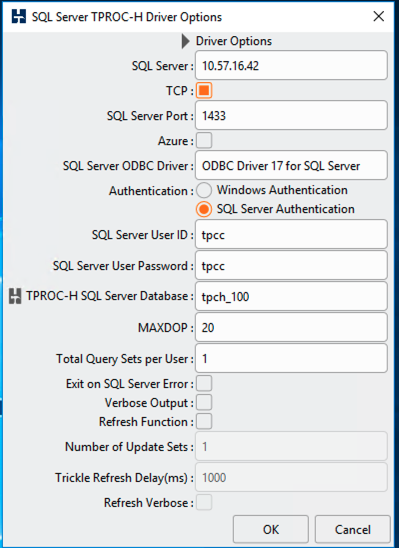Click the HammerDB icon in title bar

[19, 16]
